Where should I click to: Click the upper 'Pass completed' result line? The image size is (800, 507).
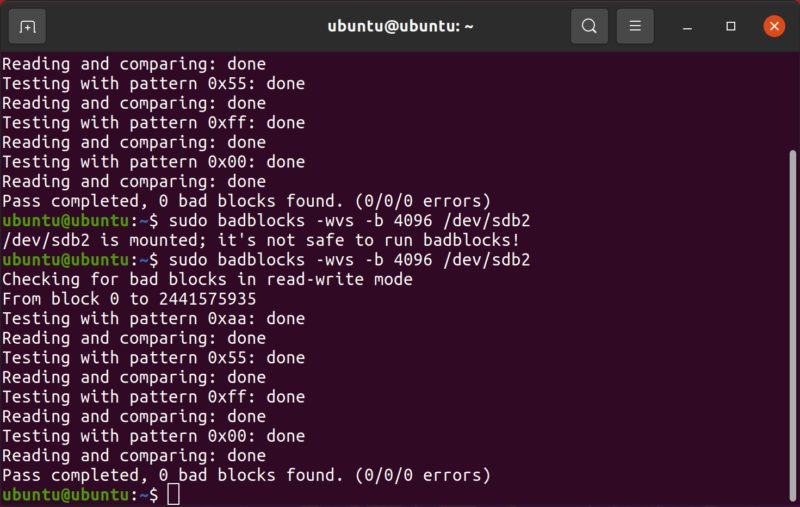click(x=246, y=201)
